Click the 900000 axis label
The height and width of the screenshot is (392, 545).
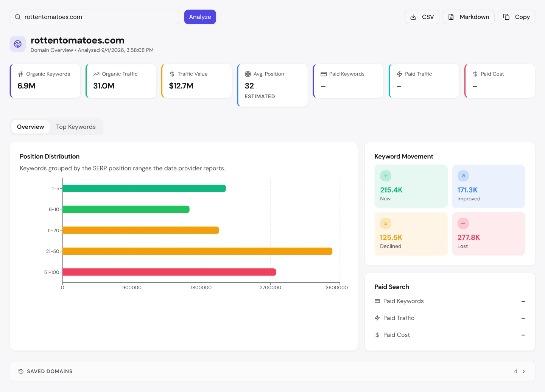[132, 288]
